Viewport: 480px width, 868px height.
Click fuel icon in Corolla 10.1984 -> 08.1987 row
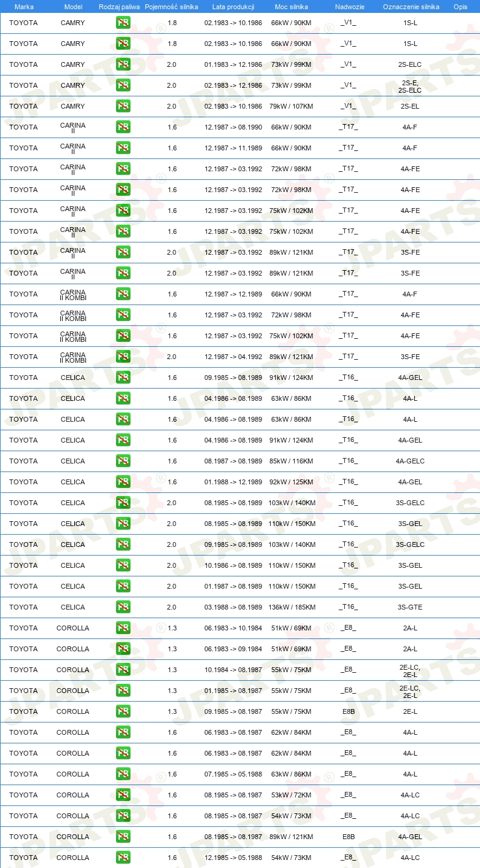coord(123,670)
